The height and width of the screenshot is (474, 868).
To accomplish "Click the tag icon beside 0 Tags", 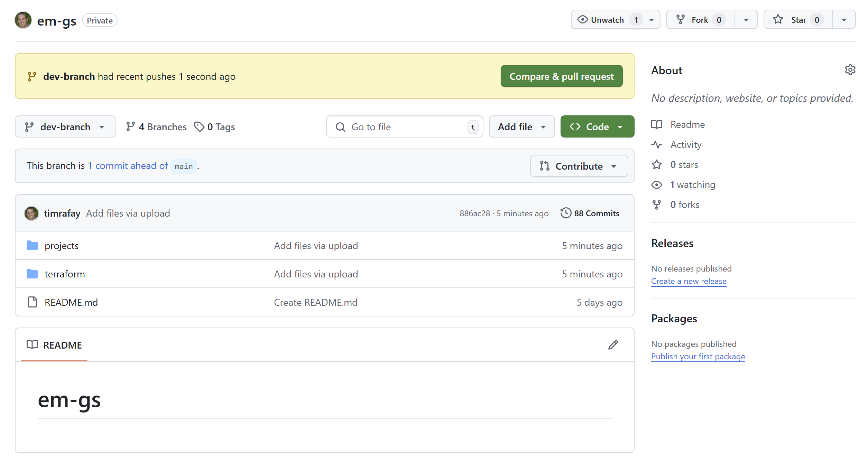I will (199, 127).
